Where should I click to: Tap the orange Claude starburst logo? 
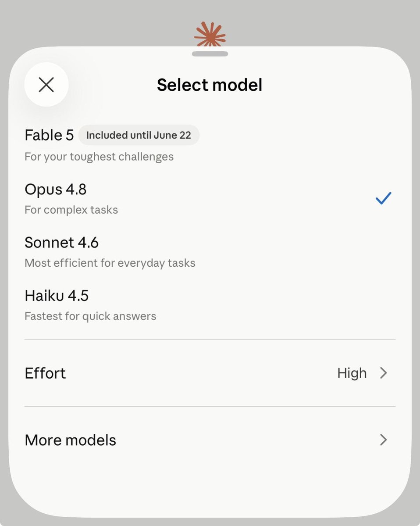point(210,34)
